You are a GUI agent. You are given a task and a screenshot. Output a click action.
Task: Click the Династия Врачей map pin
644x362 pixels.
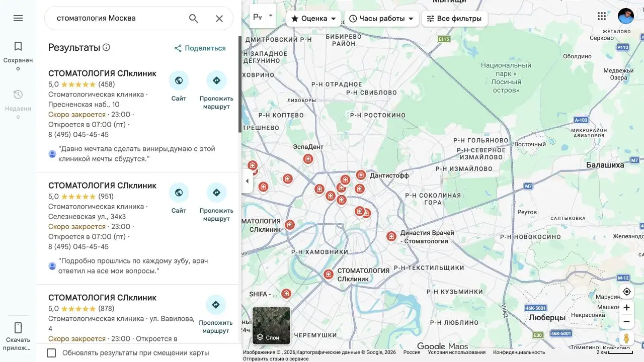[x=391, y=236]
